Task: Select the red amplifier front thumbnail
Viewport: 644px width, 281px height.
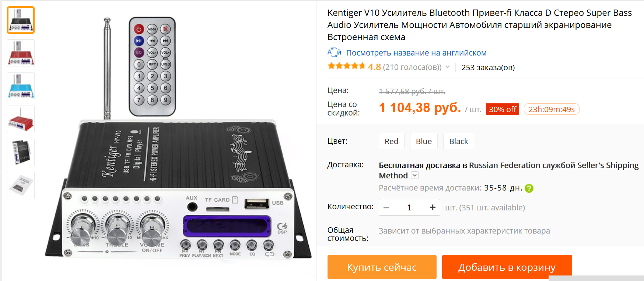Action: click(21, 53)
